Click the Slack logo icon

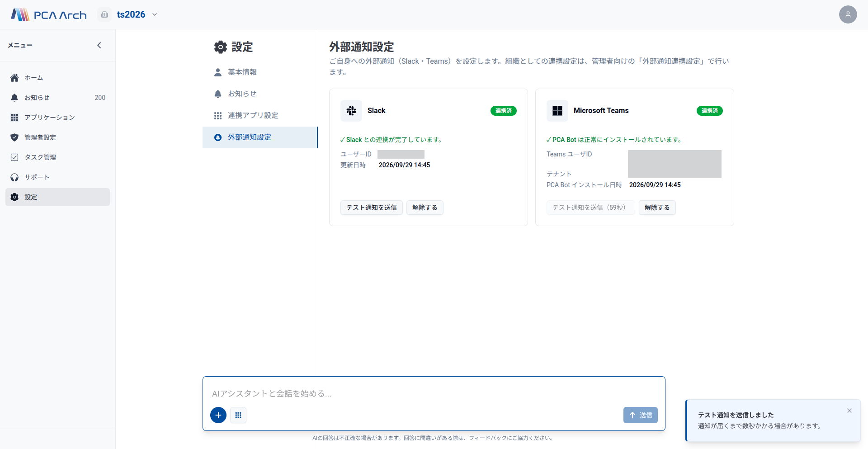click(x=351, y=111)
